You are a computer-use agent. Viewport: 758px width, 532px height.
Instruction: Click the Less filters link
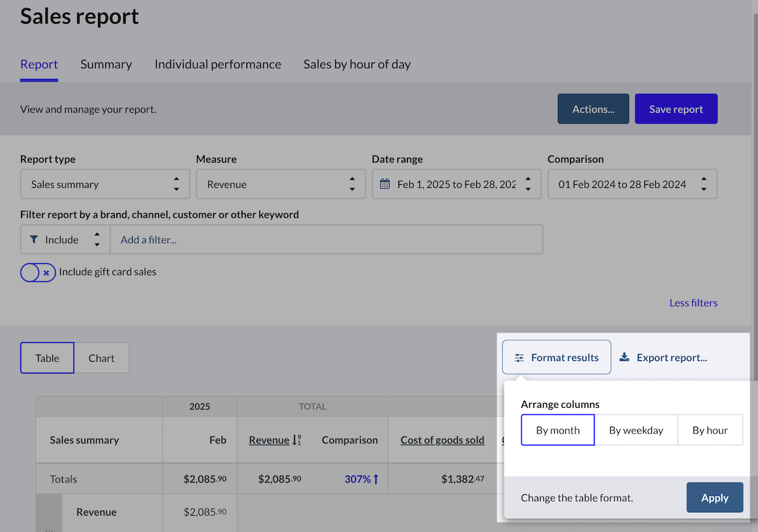pyautogui.click(x=693, y=303)
